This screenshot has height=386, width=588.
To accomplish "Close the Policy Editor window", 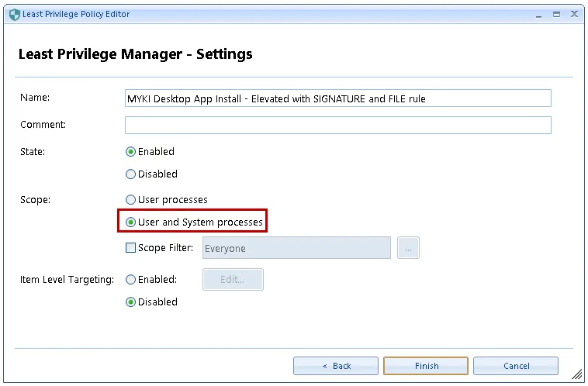I will (x=574, y=14).
